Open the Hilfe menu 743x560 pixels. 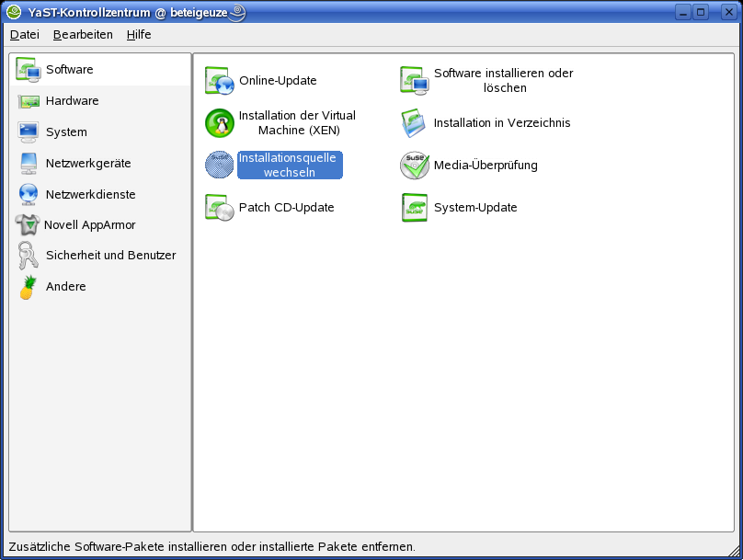pos(139,35)
